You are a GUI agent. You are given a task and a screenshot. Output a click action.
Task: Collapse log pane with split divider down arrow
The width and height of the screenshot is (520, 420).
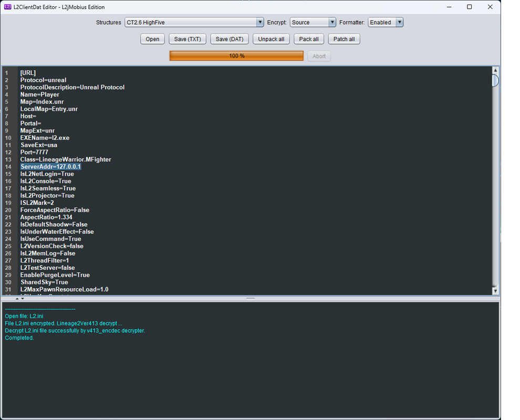(x=23, y=299)
